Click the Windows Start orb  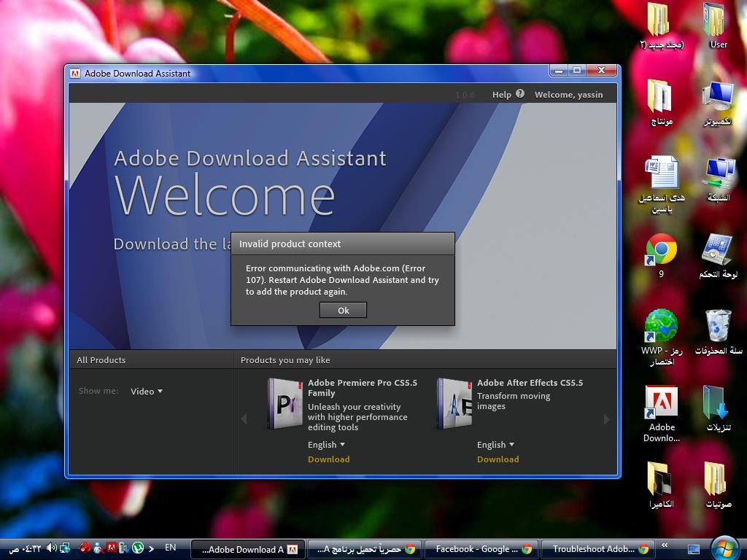tap(724, 548)
